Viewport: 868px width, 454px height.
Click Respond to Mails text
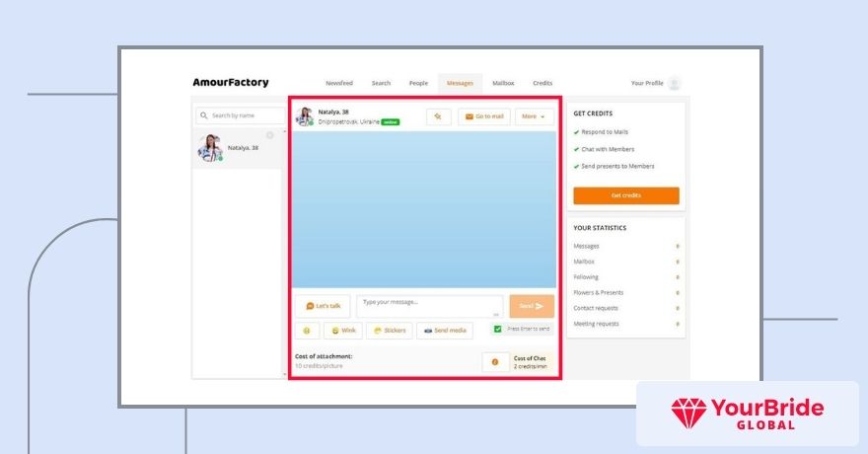605,132
